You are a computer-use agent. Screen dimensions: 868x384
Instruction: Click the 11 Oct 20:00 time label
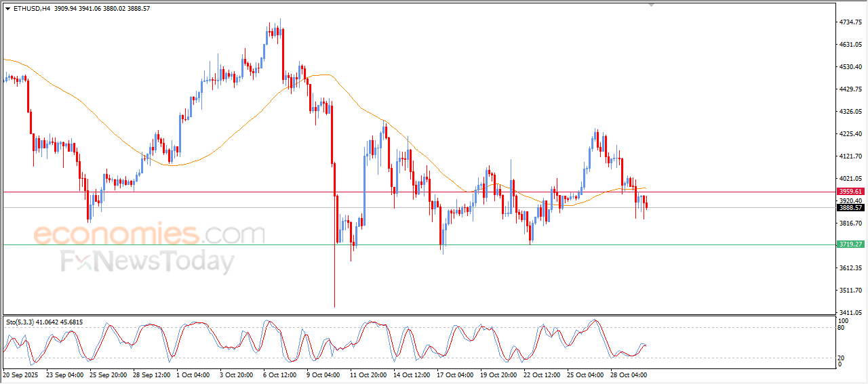point(369,374)
